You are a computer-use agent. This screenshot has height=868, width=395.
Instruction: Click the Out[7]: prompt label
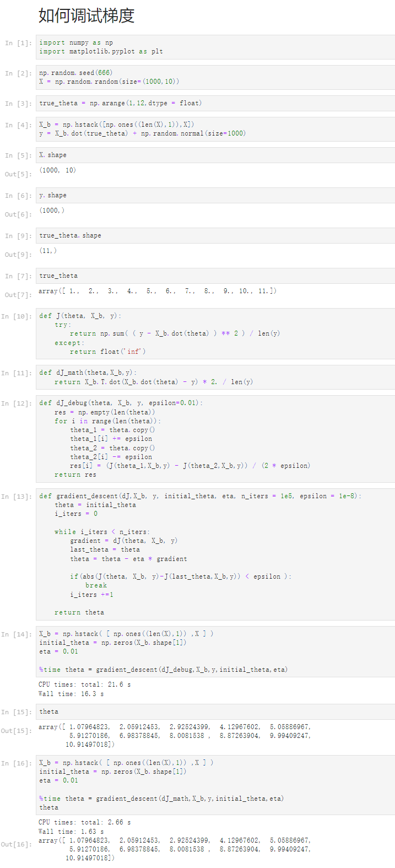click(18, 295)
